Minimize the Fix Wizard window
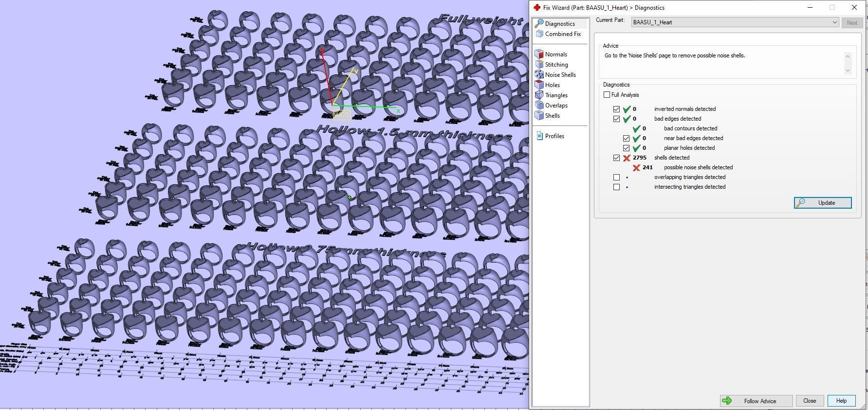 point(810,7)
